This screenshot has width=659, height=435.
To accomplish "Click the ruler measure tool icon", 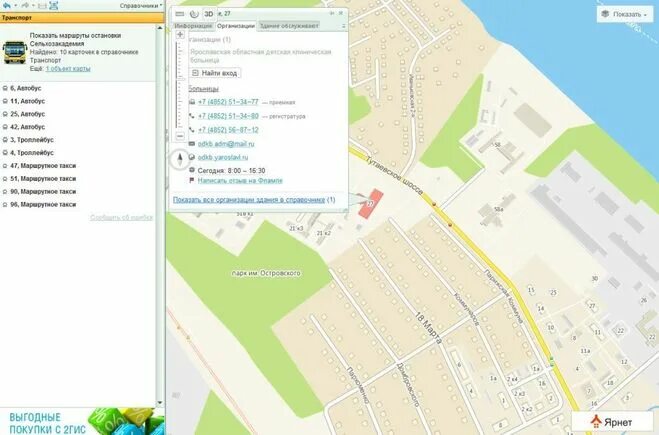I will point(180,14).
